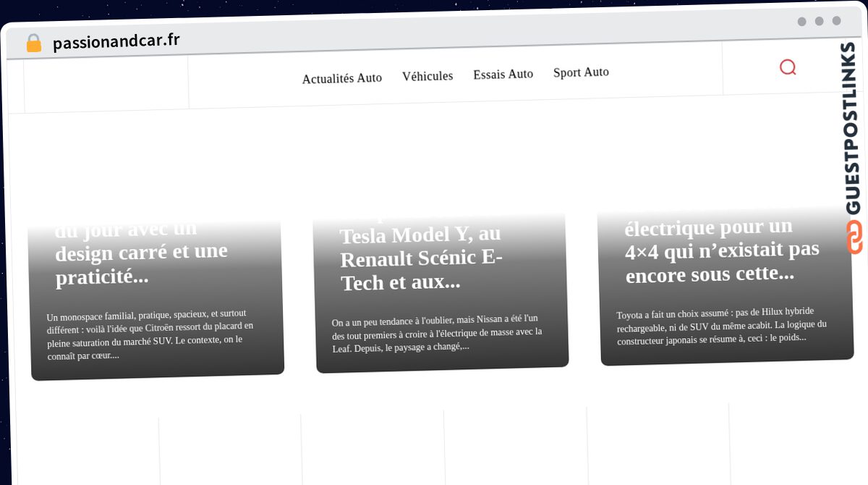Open the Actualités Auto menu
Viewport: 868px width, 485px height.
[x=342, y=78]
